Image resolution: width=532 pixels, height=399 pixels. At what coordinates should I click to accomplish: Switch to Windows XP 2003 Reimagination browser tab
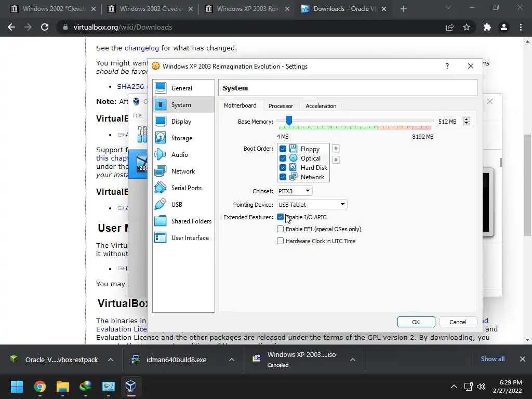pos(248,9)
